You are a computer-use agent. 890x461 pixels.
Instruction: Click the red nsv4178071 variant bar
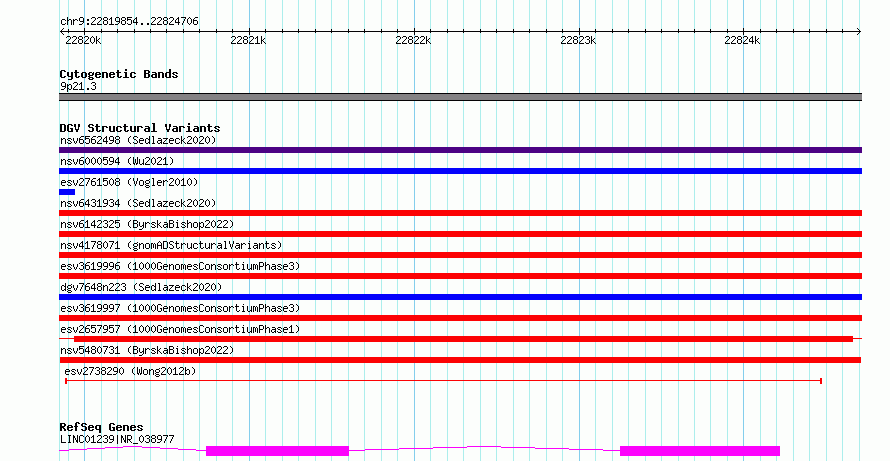(460, 255)
